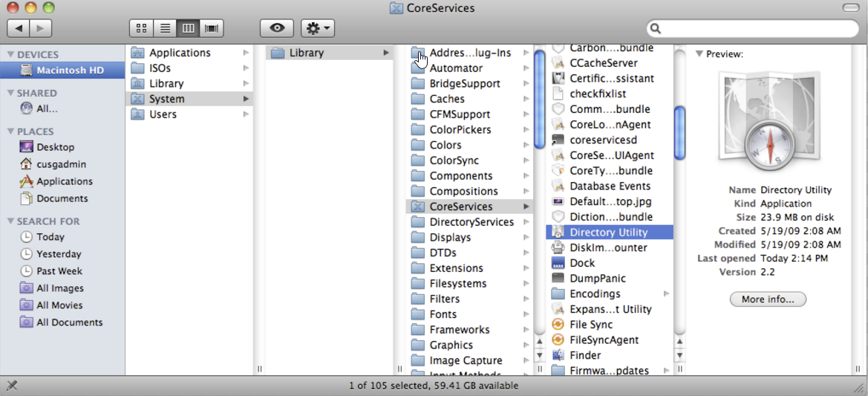Open the Caches folder
Screen dimensions: 868x396
pos(469,99)
